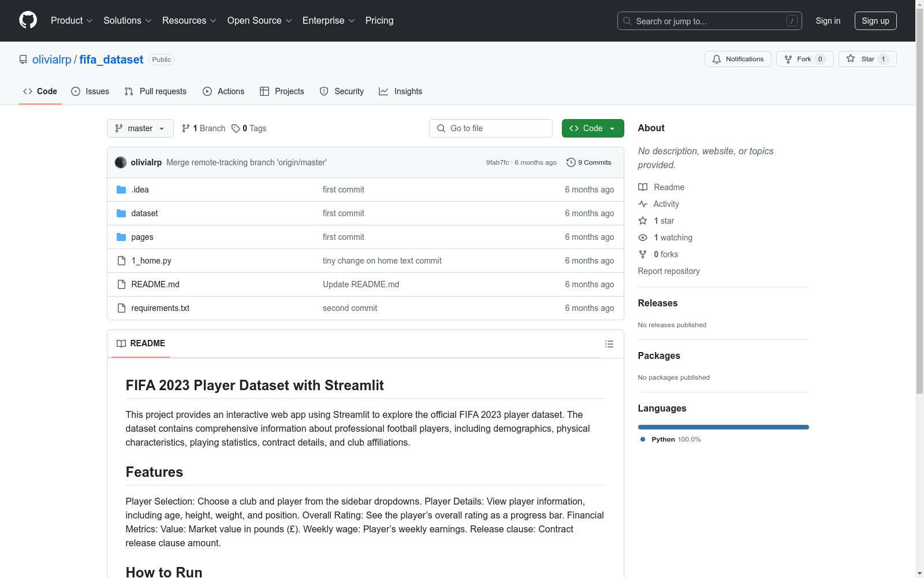Click the star icon beside 1 star
This screenshot has height=578, width=924.
pyautogui.click(x=643, y=221)
